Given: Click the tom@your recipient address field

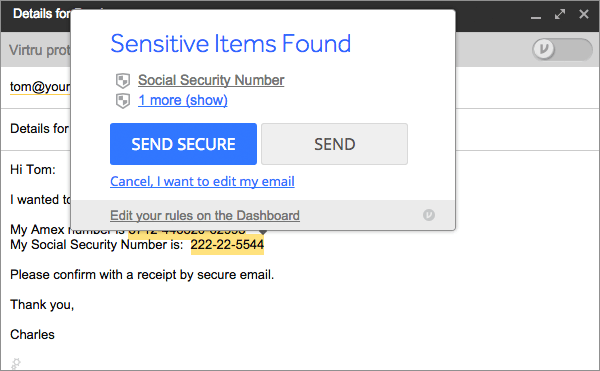Looking at the screenshot, I should [x=40, y=87].
